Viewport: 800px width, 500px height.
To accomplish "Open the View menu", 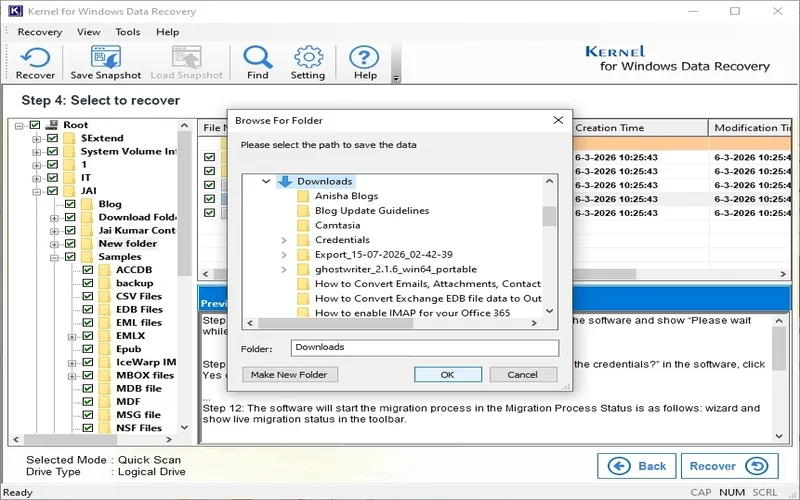I will click(89, 32).
